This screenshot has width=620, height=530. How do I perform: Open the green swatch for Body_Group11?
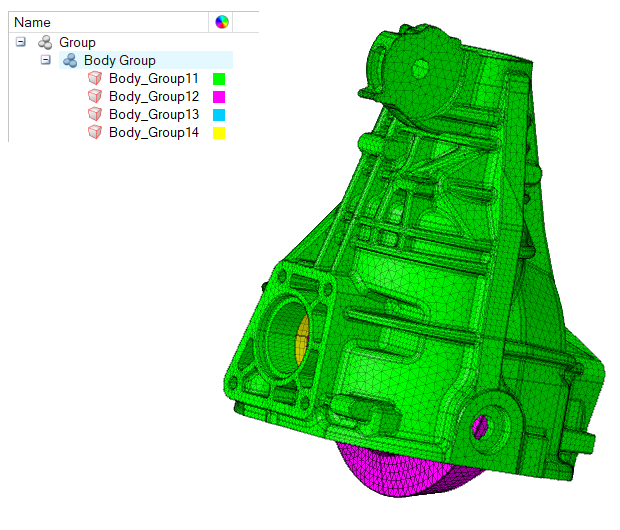pyautogui.click(x=219, y=79)
